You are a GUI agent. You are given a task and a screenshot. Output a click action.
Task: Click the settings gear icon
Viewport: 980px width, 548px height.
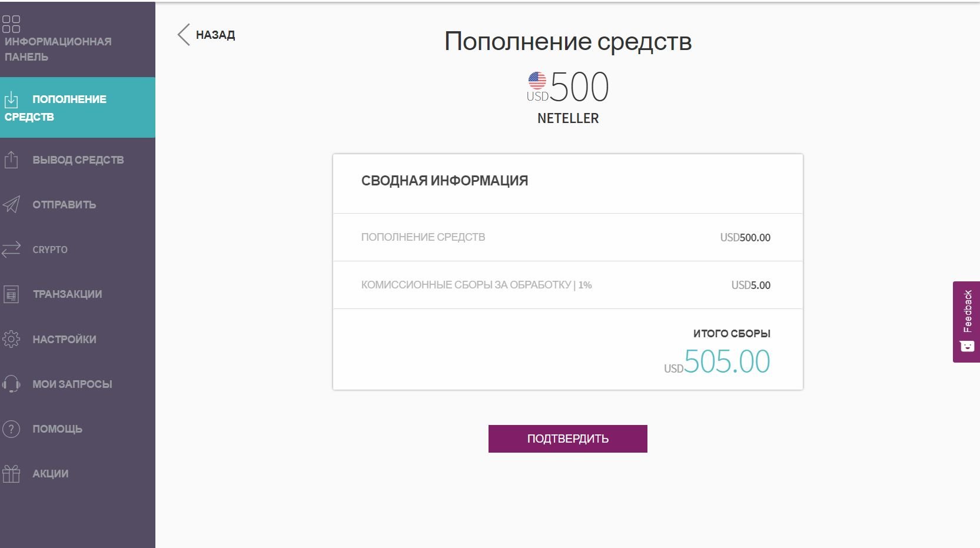coord(11,339)
